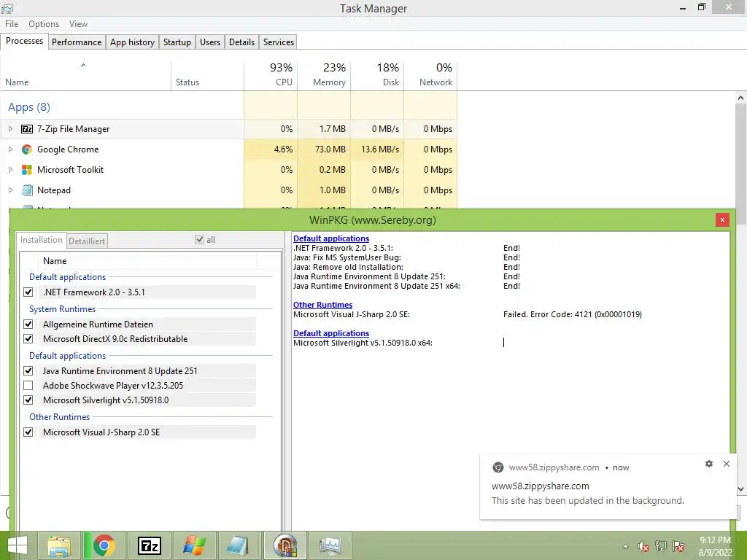
Task: Select the Installation tab in WinPKG
Action: coord(42,240)
